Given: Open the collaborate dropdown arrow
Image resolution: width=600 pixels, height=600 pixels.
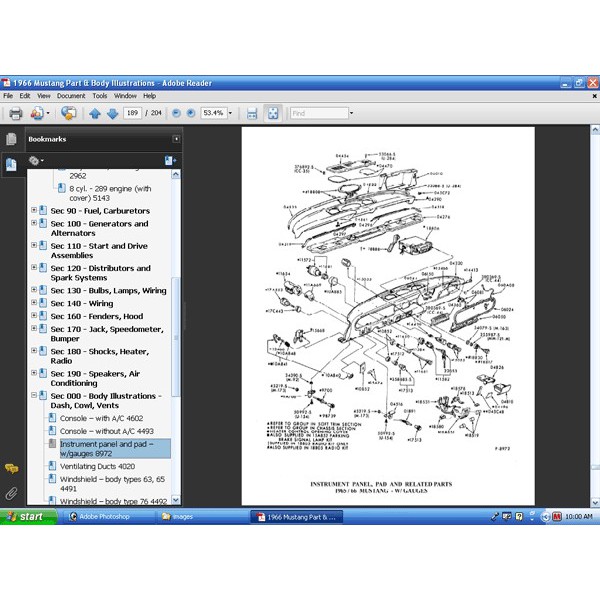Looking at the screenshot, I should tap(48, 113).
